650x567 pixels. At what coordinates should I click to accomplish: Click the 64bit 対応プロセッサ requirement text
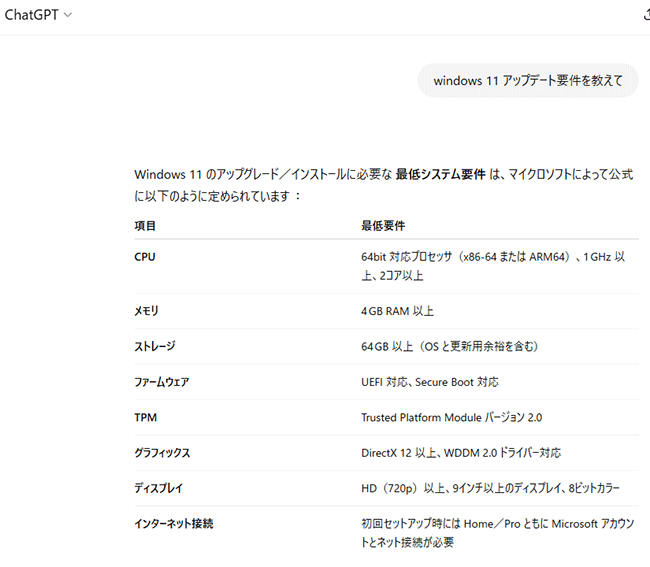point(493,266)
